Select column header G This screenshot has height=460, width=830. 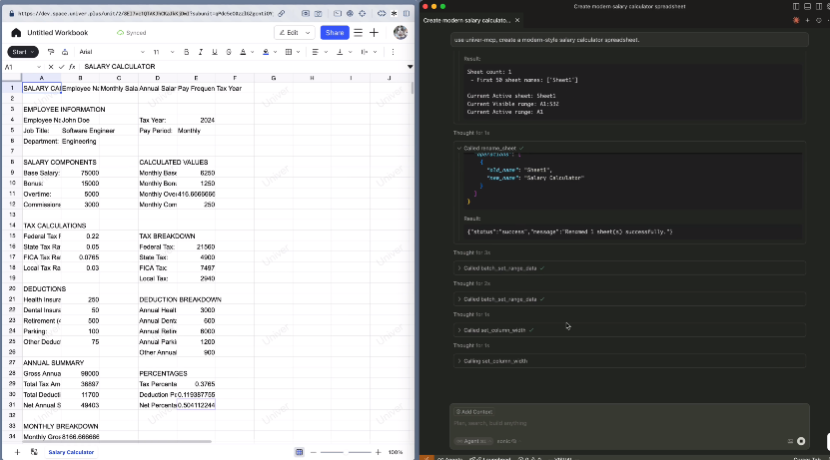(274, 78)
